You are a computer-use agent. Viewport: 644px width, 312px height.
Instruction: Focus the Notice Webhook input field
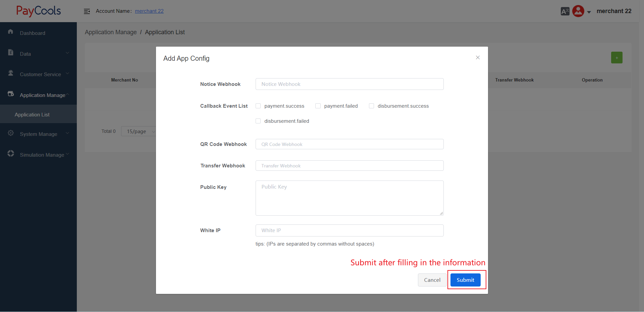pos(349,84)
